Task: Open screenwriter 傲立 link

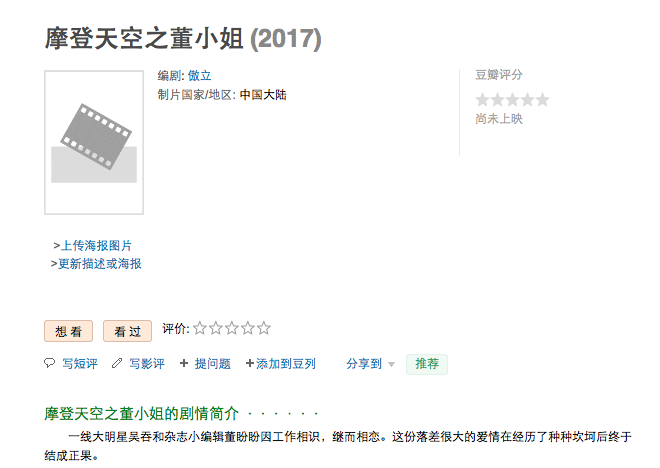Action: [x=200, y=76]
